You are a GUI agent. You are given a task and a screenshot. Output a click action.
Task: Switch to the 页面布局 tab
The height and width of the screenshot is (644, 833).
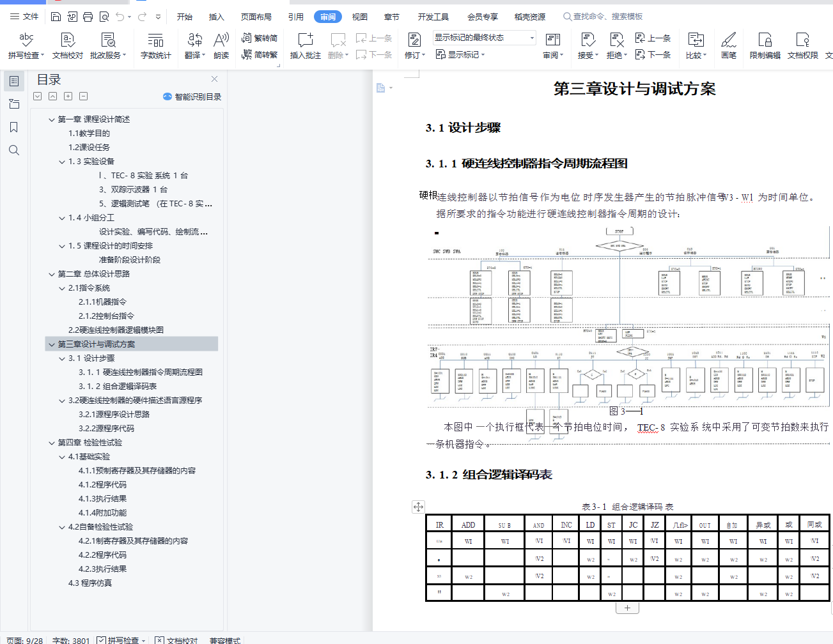coord(256,17)
